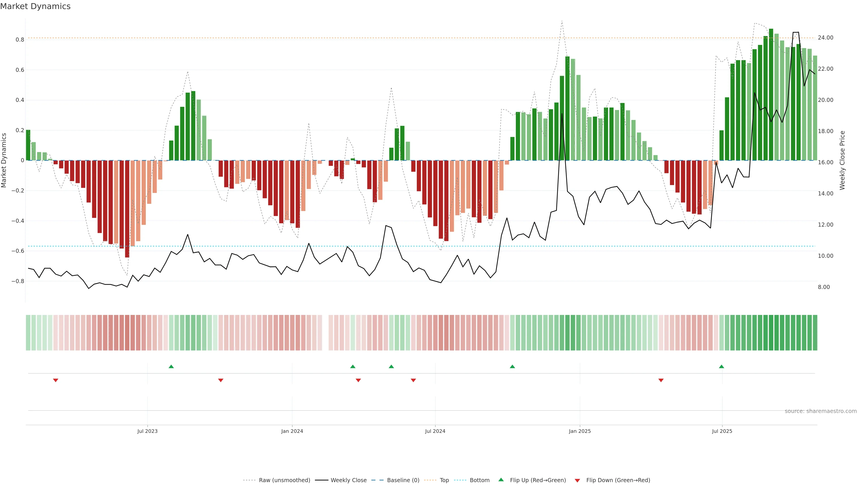Image resolution: width=868 pixels, height=488 pixels.
Task: Click the red triangle icon in the legend
Action: (577, 481)
